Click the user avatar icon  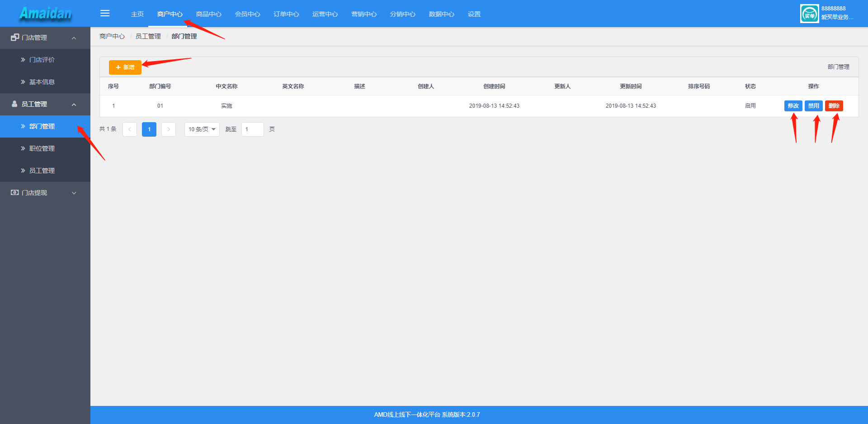tap(809, 14)
